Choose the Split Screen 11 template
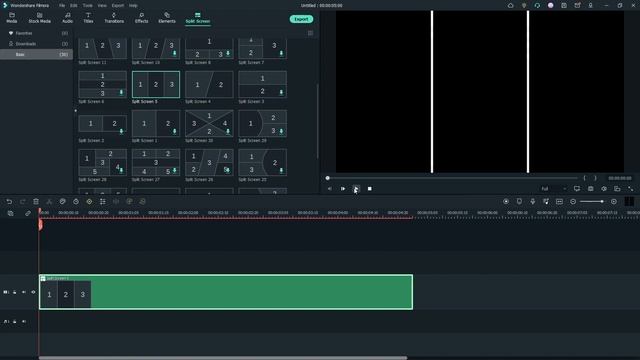This screenshot has height=360, width=640. point(102,48)
